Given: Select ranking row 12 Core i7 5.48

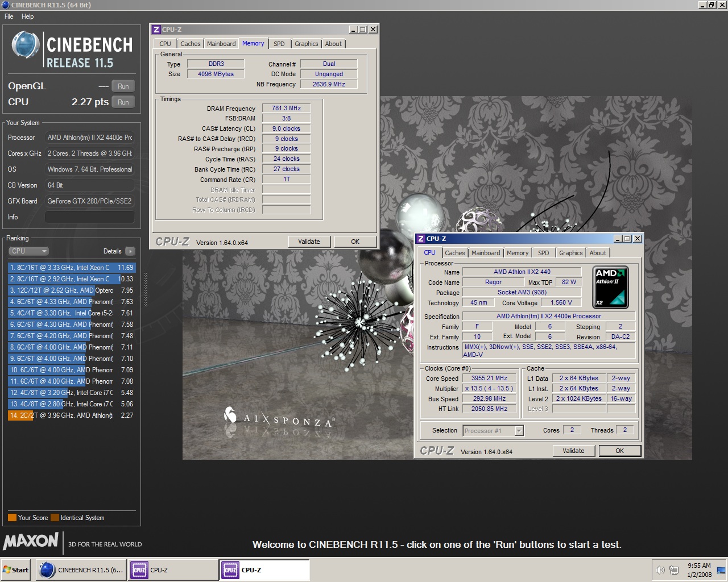Looking at the screenshot, I should pyautogui.click(x=72, y=393).
